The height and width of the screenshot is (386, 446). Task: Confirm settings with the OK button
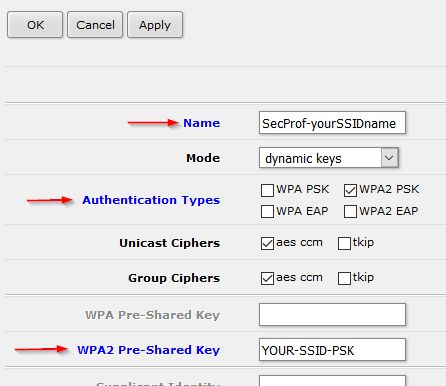tap(35, 25)
